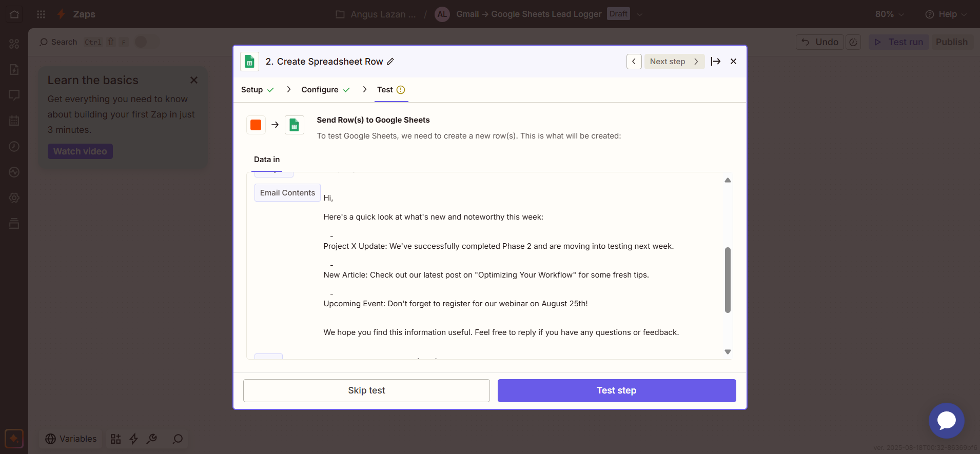Click the magnifier icon in bottom toolbar
Viewport: 980px width, 454px height.
(178, 439)
